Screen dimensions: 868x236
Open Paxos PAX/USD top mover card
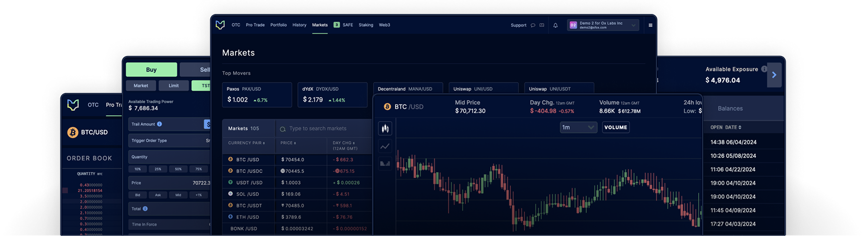257,94
